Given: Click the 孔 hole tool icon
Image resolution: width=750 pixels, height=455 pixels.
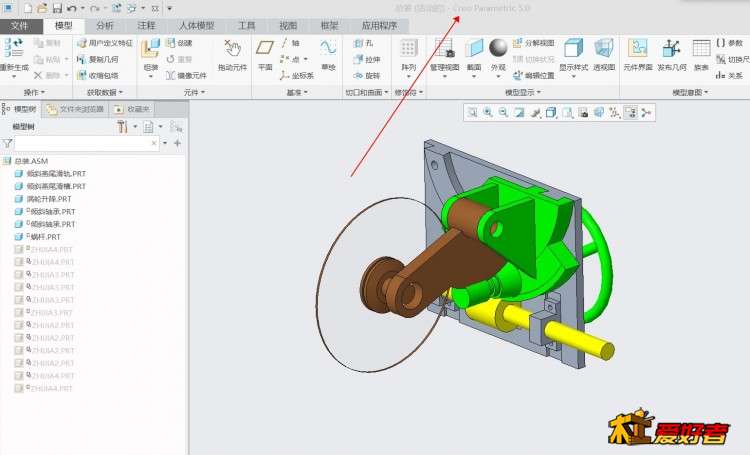Looking at the screenshot, I should pos(359,43).
